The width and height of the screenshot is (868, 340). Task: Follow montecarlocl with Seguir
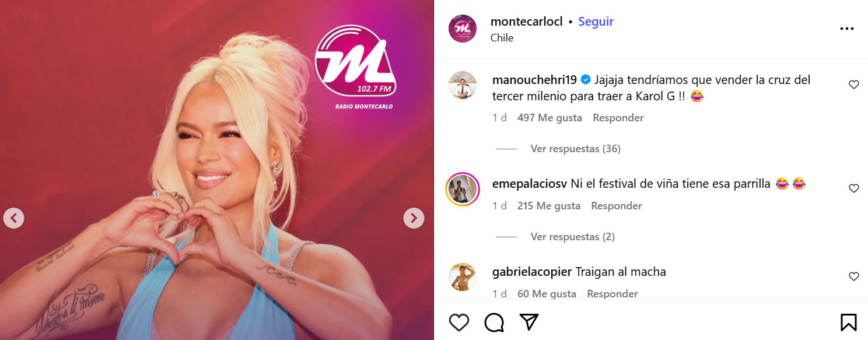click(596, 22)
